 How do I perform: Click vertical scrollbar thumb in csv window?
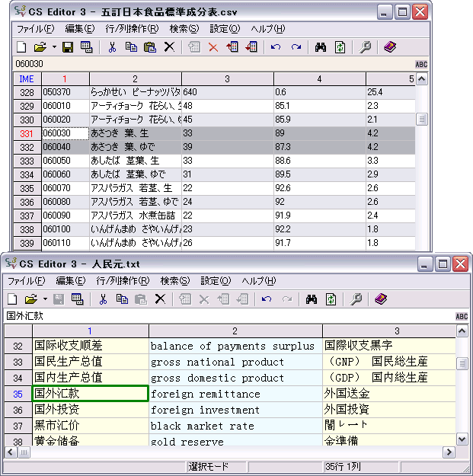[421, 119]
